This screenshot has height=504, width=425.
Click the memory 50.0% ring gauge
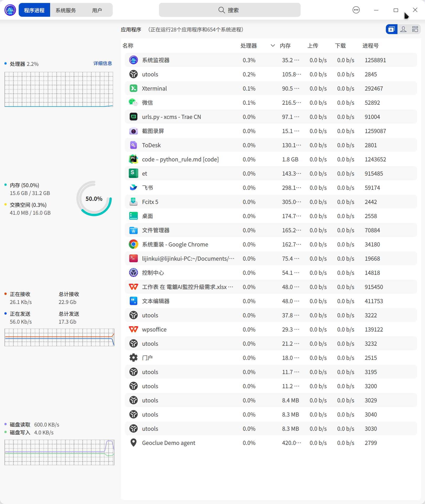(94, 199)
